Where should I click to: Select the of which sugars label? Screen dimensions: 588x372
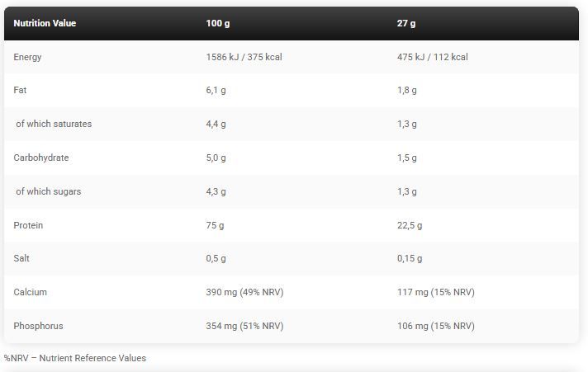(49, 192)
